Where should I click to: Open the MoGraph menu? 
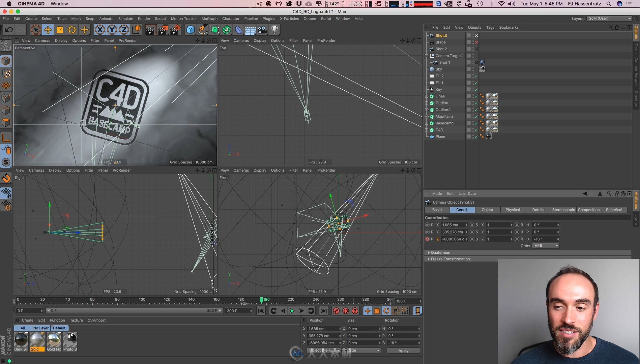click(x=209, y=19)
